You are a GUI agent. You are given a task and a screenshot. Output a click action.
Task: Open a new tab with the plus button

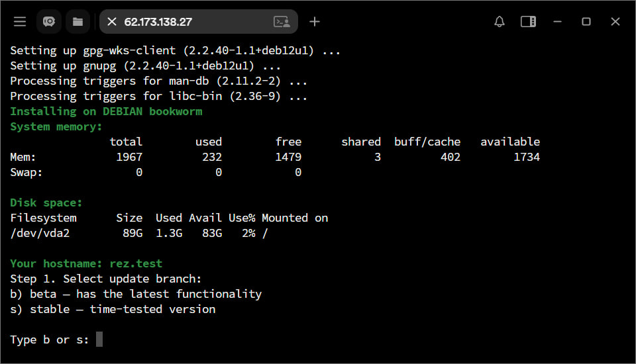(x=315, y=22)
